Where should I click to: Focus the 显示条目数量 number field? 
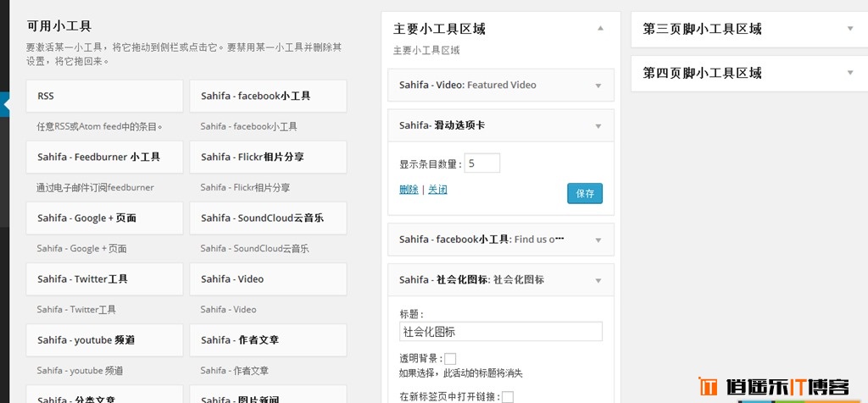(482, 163)
